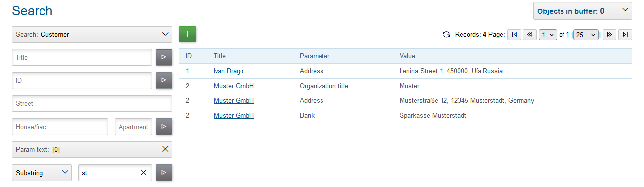Jump to the last page
The image size is (644, 187).
click(x=625, y=35)
